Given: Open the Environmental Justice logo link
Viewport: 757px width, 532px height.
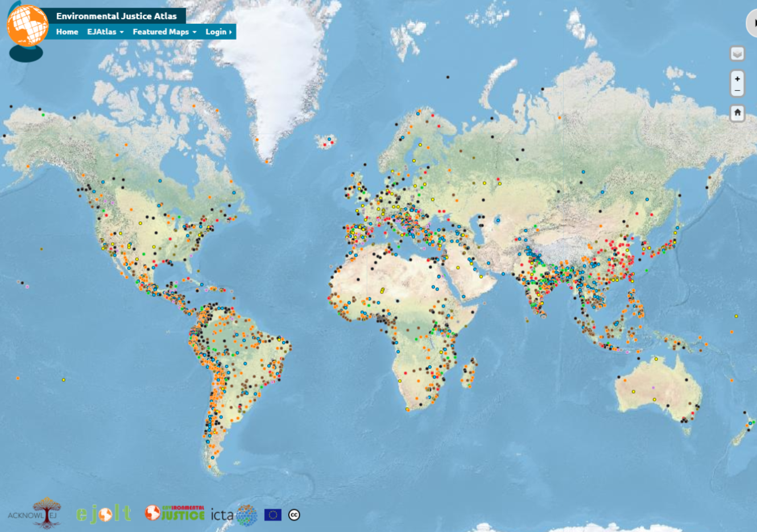Looking at the screenshot, I should [x=175, y=513].
